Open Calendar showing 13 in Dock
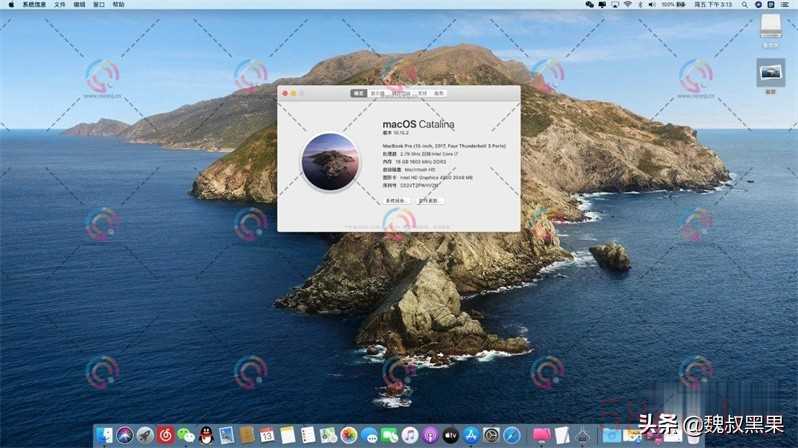Screen dimensions: 798x448 pos(267,436)
